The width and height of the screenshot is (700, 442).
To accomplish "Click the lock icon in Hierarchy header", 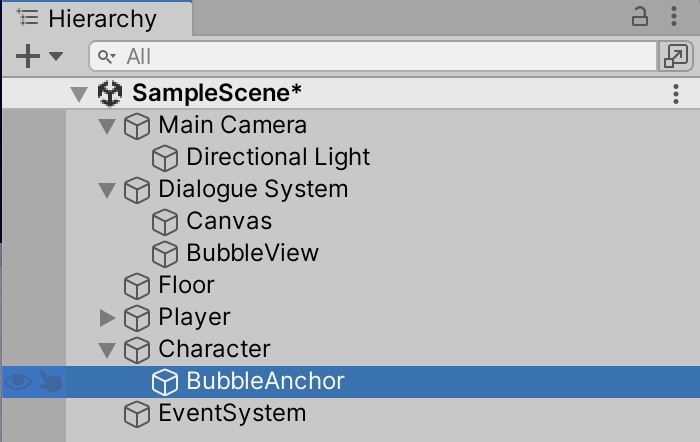I will 640,17.
